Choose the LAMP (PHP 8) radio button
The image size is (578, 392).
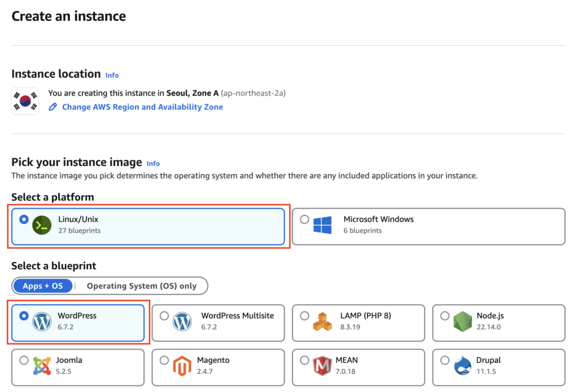pos(304,316)
